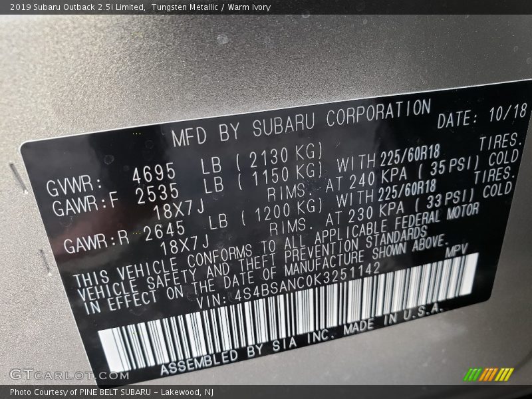Select the GVWR: 4695 LB value

point(134,175)
